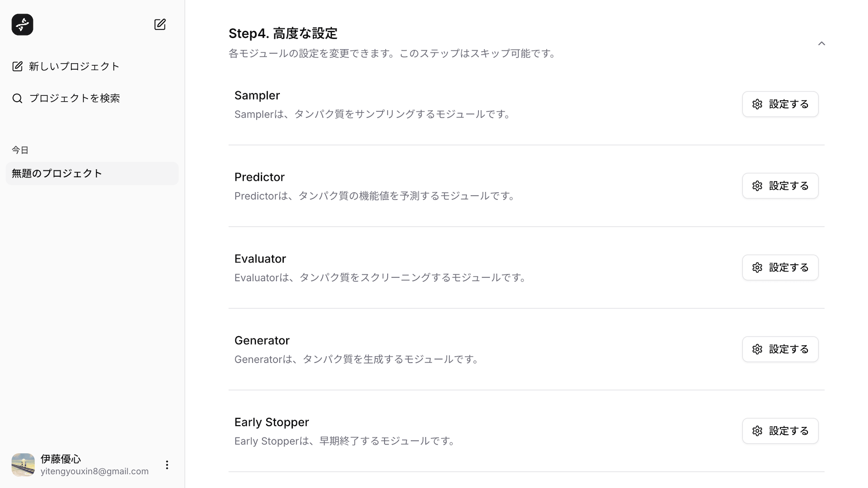Screen dimensions: 868x488
Task: Click the gear icon on the Generator row
Action: 758,349
